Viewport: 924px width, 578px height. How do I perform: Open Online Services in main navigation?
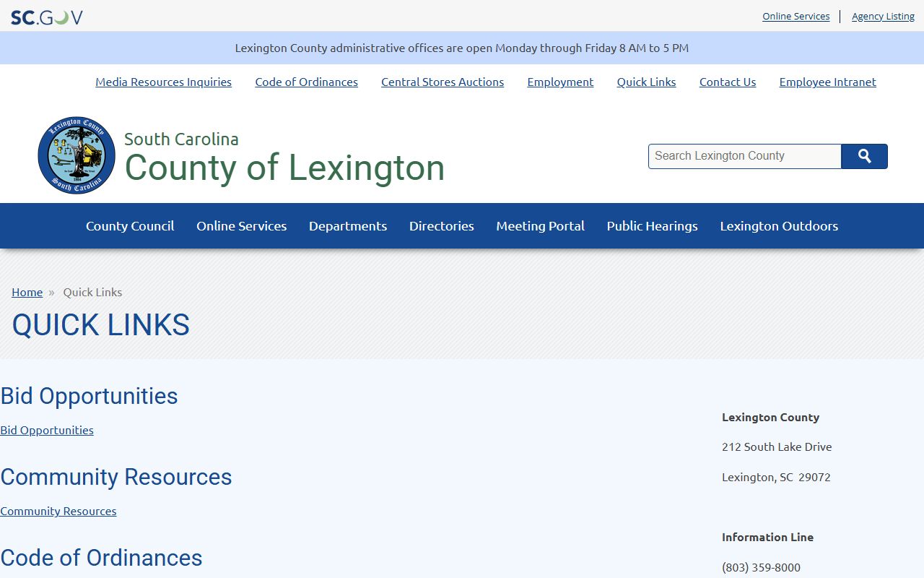tap(241, 226)
